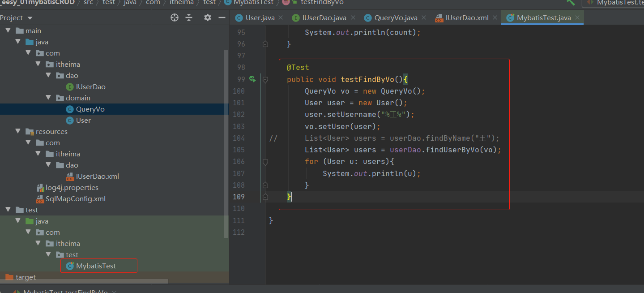Collapse the top-level test folder arrow
The width and height of the screenshot is (644, 293).
click(x=8, y=210)
